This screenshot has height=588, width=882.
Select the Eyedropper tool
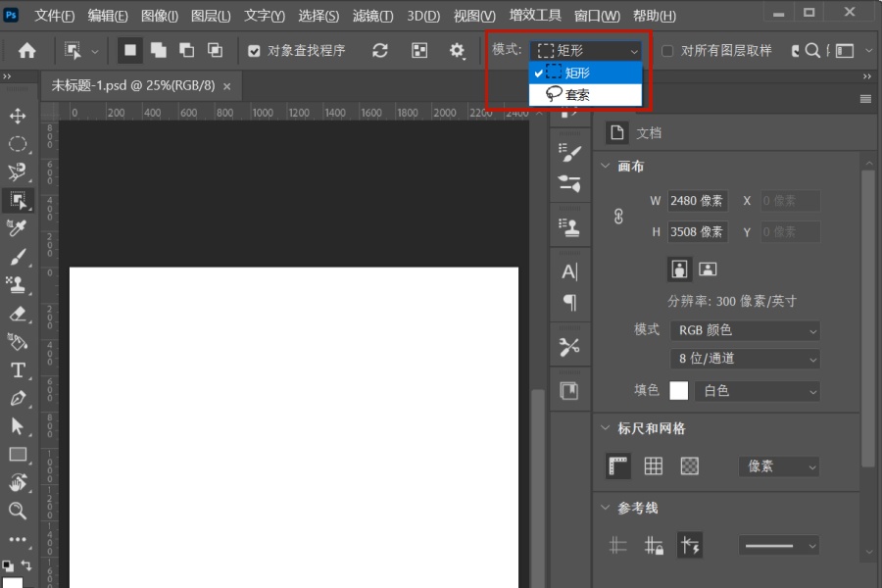pyautogui.click(x=18, y=228)
